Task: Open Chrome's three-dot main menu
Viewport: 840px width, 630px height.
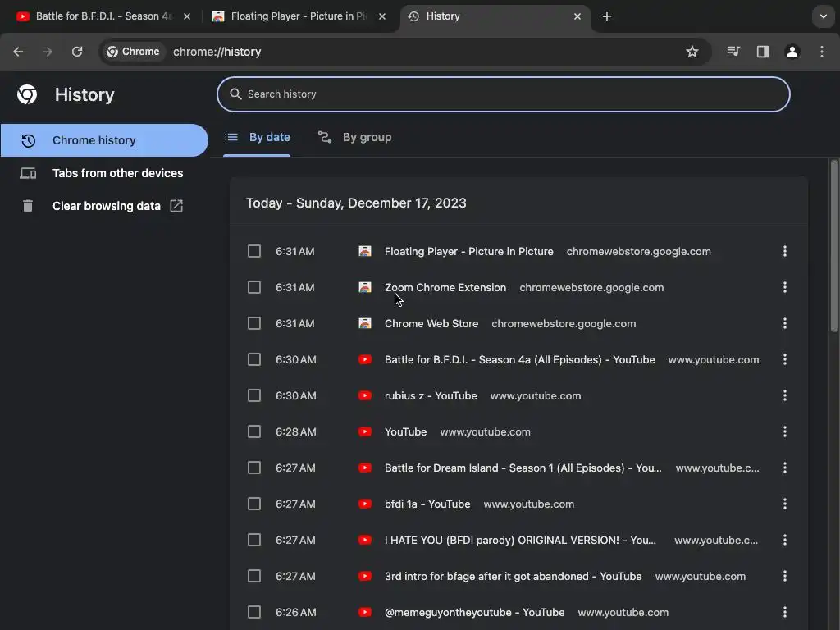Action: (x=822, y=52)
